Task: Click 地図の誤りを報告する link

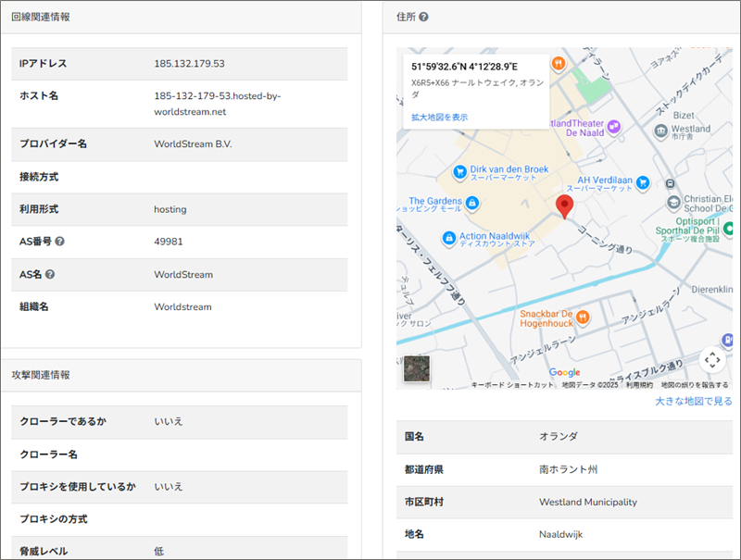Action: (695, 384)
